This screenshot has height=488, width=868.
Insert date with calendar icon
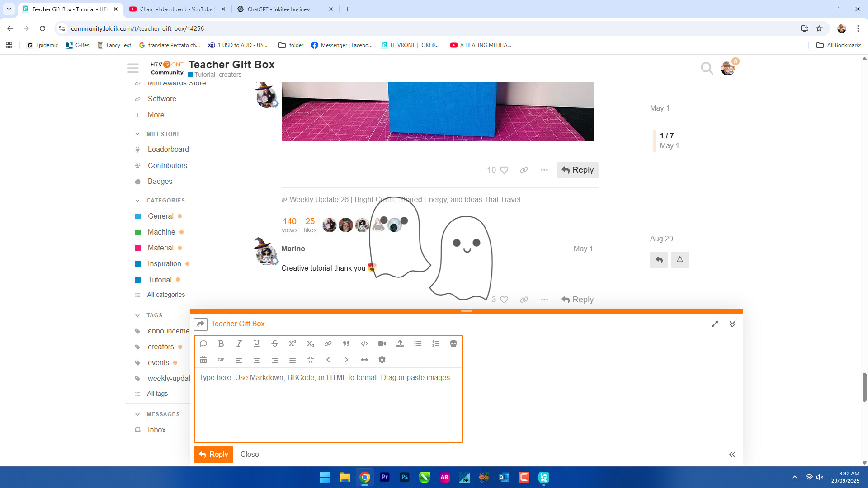click(203, 360)
